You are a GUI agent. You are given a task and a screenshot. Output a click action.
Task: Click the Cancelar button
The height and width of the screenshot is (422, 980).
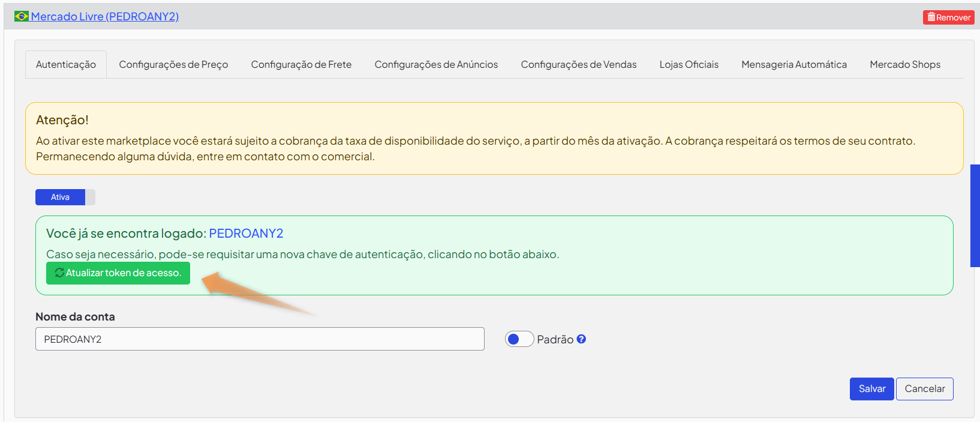[924, 389]
